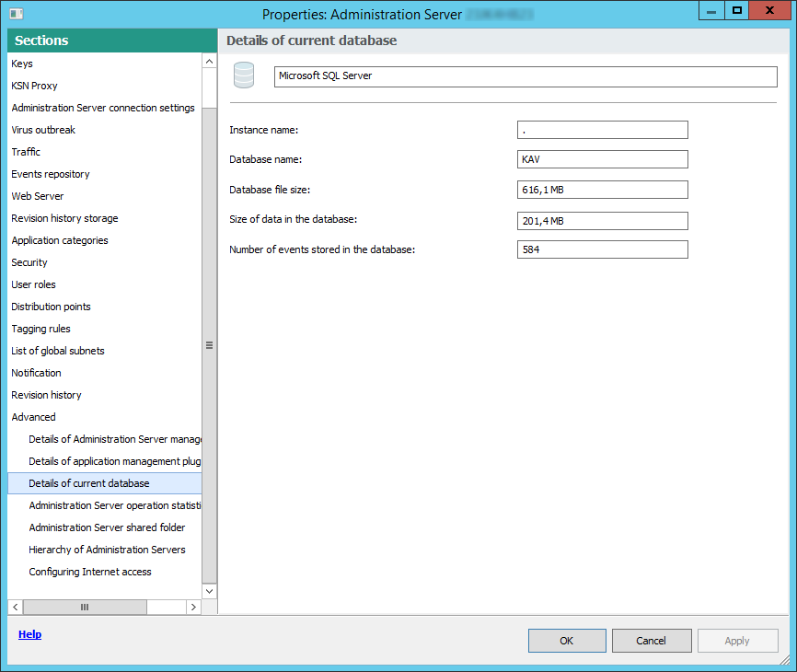The height and width of the screenshot is (672, 797).
Task: Click inside the Instance name field
Action: click(602, 129)
